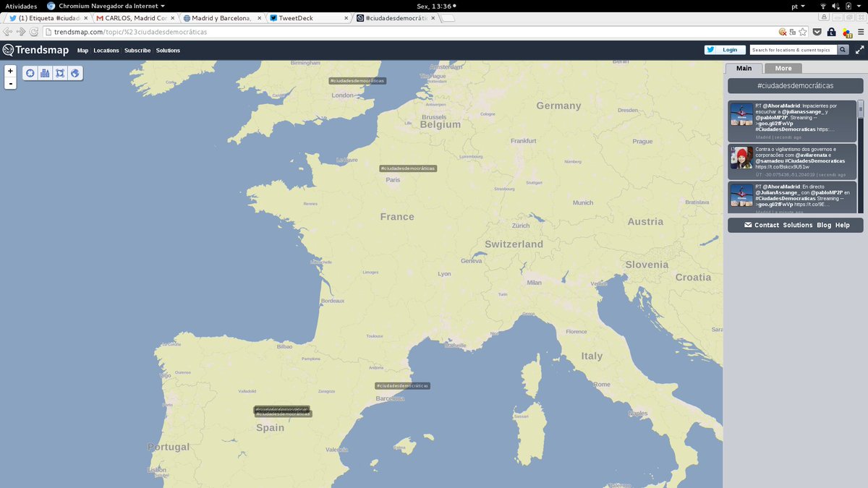Switch to TweetDeck browser tab

[308, 18]
